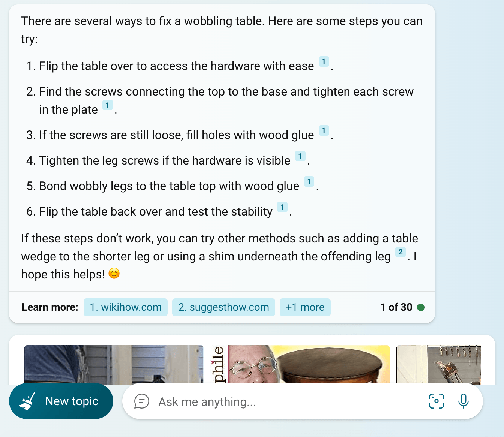Open the leftmost image thumbnail
Screen dimensions: 504x437
coord(114,364)
